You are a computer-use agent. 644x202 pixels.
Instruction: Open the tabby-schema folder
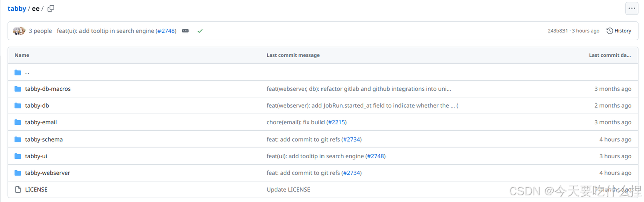click(x=44, y=139)
